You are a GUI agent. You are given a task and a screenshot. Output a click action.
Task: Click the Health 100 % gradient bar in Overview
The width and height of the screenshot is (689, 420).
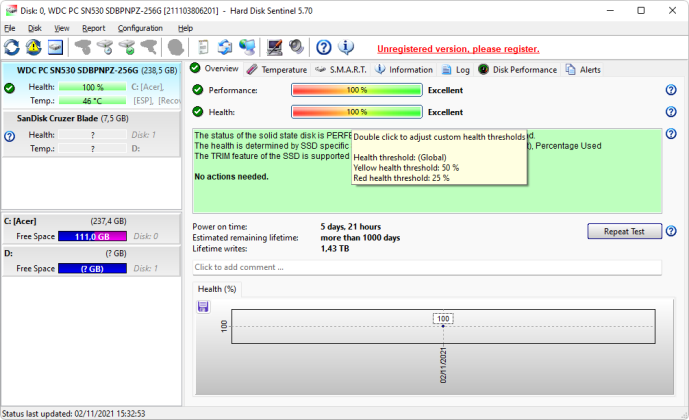point(357,112)
